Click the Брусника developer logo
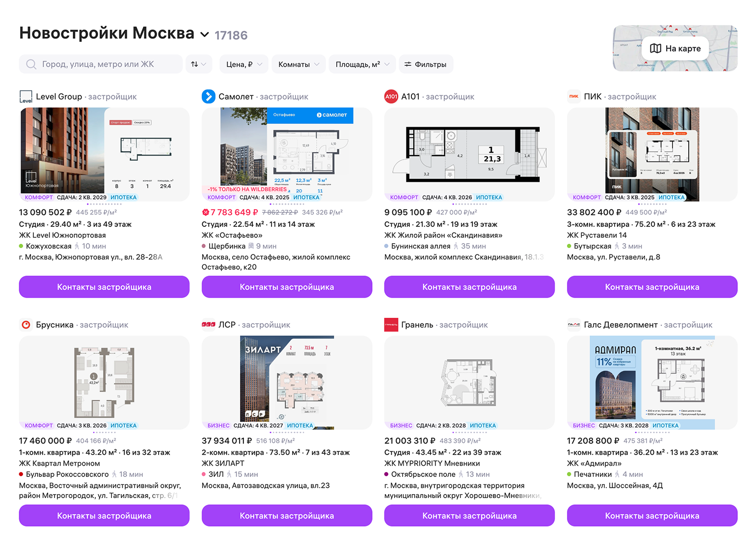The height and width of the screenshot is (556, 756). (x=26, y=325)
